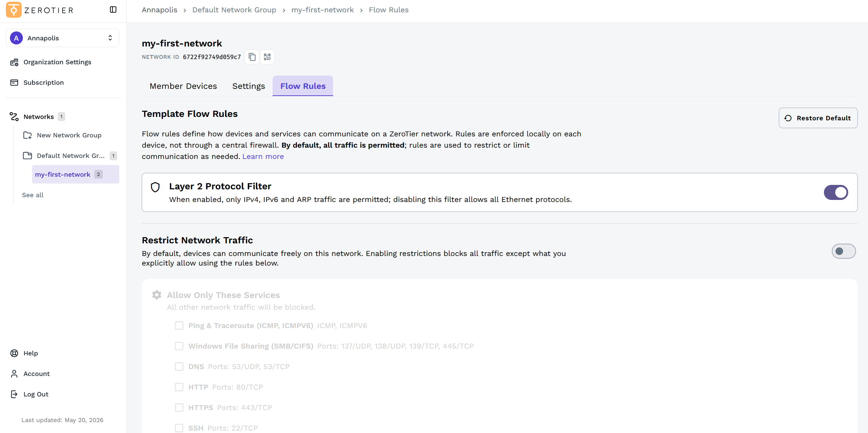Click the Allow Only These Services gear icon
The width and height of the screenshot is (868, 433).
pos(157,295)
